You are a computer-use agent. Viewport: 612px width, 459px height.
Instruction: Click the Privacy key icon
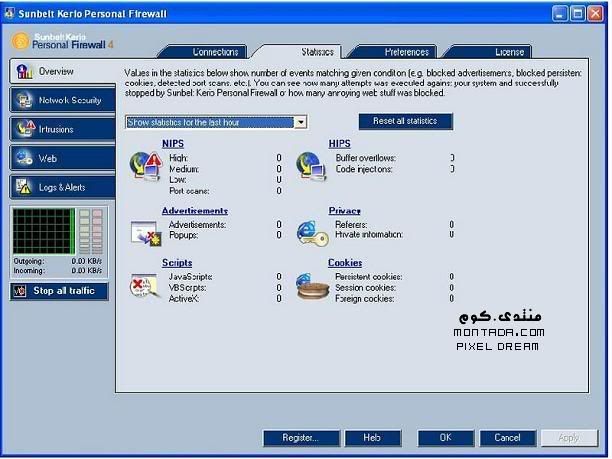point(313,233)
